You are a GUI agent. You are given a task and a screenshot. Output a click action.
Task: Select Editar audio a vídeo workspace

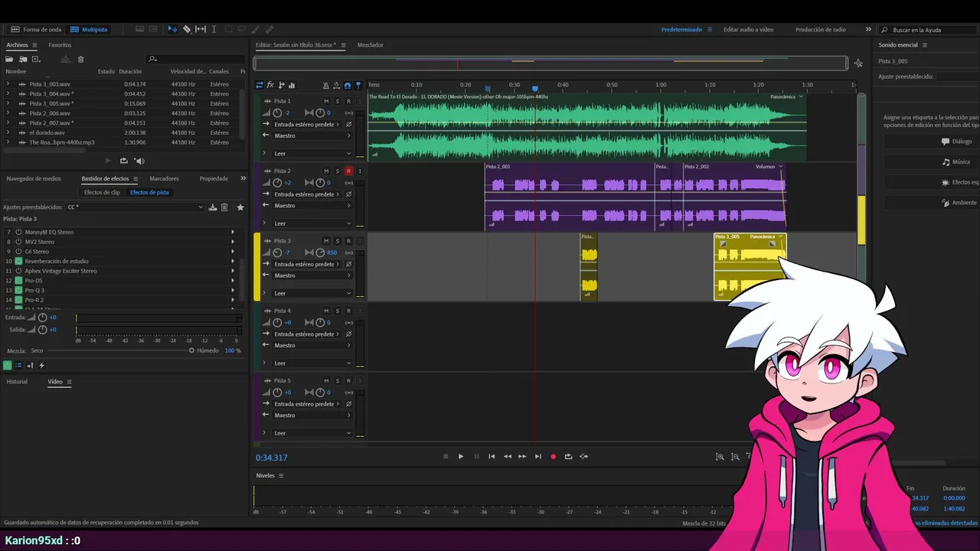748,29
